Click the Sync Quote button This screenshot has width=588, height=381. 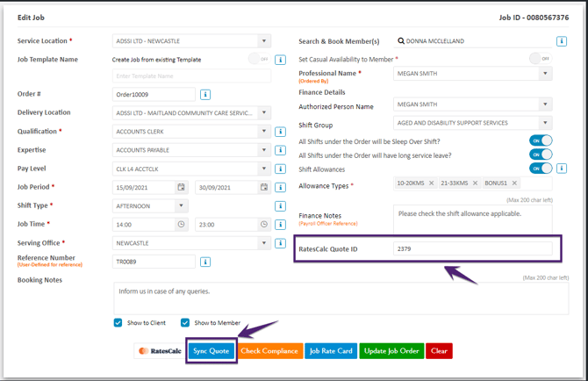tap(211, 351)
